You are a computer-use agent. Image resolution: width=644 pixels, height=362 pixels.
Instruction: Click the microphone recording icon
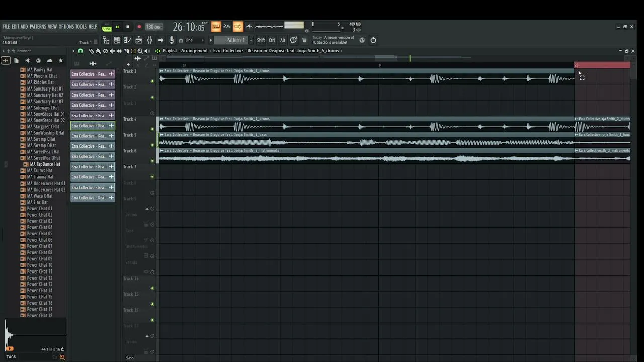click(172, 40)
